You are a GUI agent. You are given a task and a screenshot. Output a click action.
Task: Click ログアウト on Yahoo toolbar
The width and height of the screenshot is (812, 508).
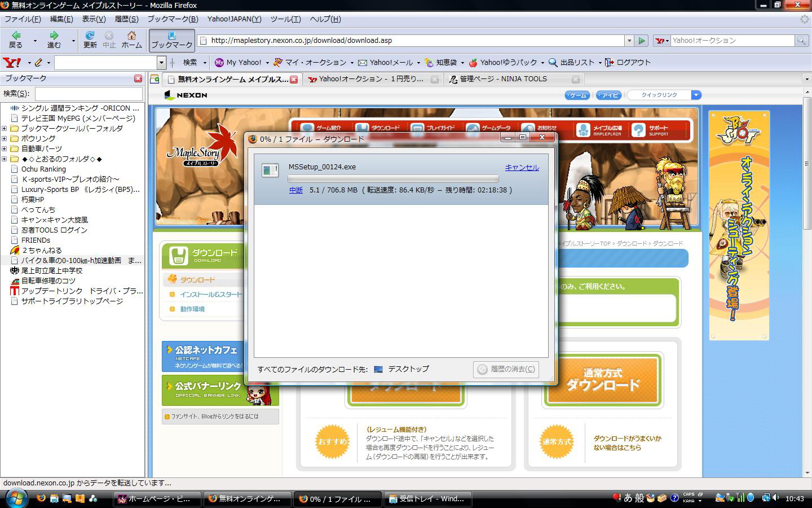pyautogui.click(x=628, y=63)
